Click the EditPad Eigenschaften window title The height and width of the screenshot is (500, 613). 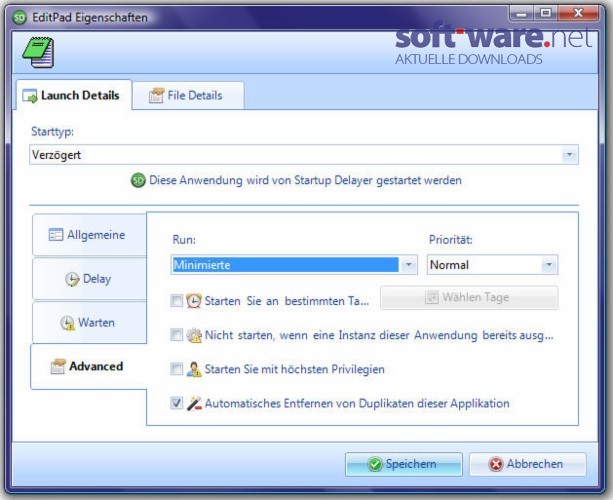pyautogui.click(x=90, y=18)
